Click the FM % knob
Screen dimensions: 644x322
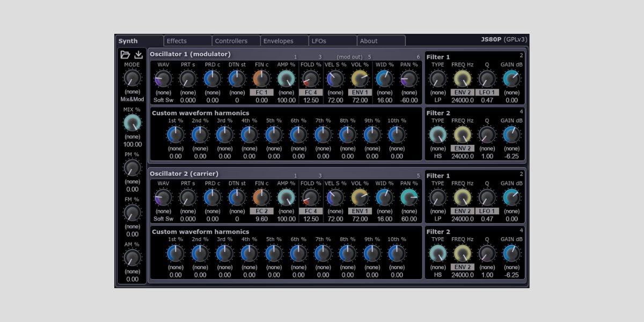coord(132,213)
